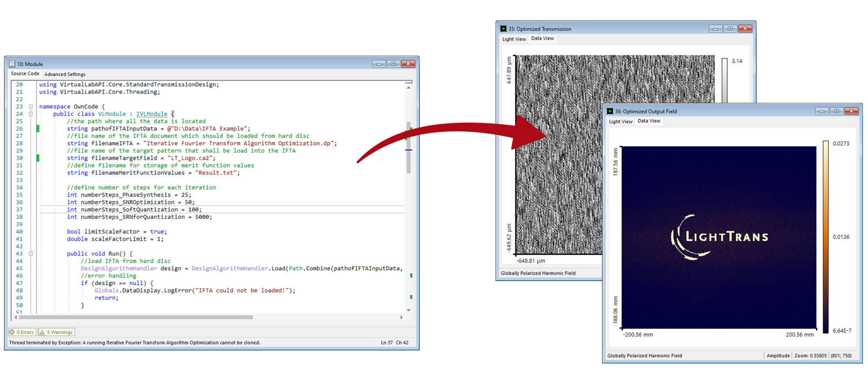Click the editor split handle above the scrollbar
This screenshot has width=868, height=384.
(408, 82)
